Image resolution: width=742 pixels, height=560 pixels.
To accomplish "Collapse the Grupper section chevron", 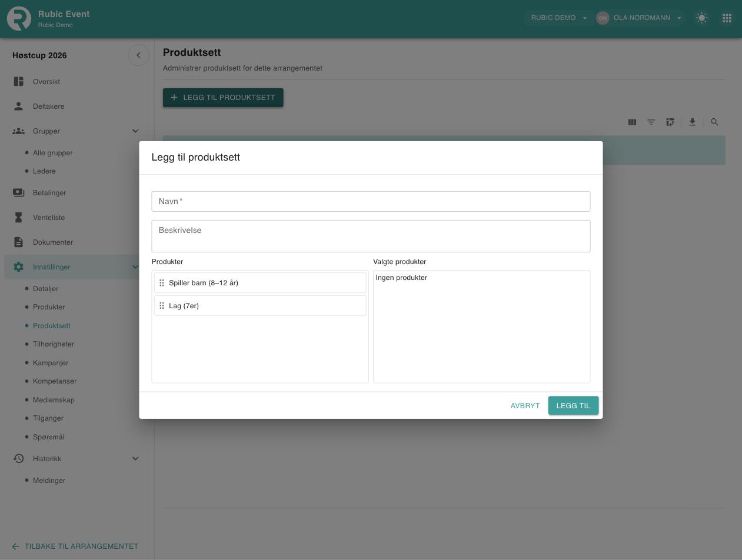I will point(135,131).
